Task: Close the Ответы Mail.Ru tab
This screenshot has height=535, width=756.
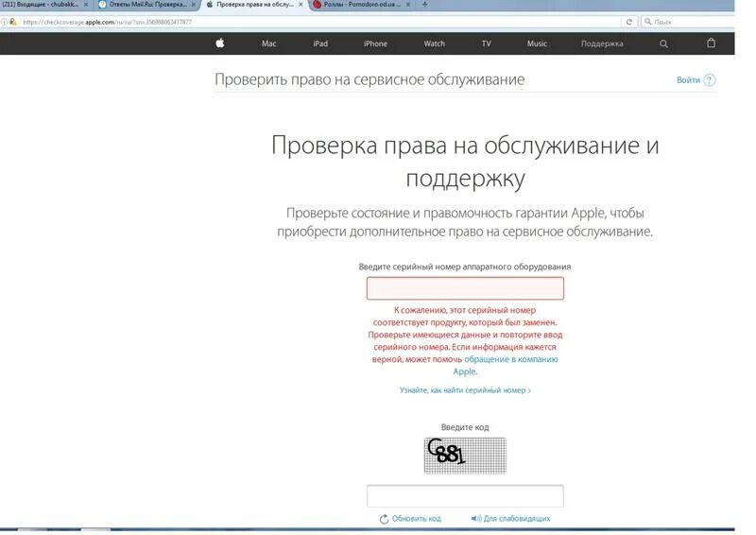Action: pyautogui.click(x=194, y=5)
